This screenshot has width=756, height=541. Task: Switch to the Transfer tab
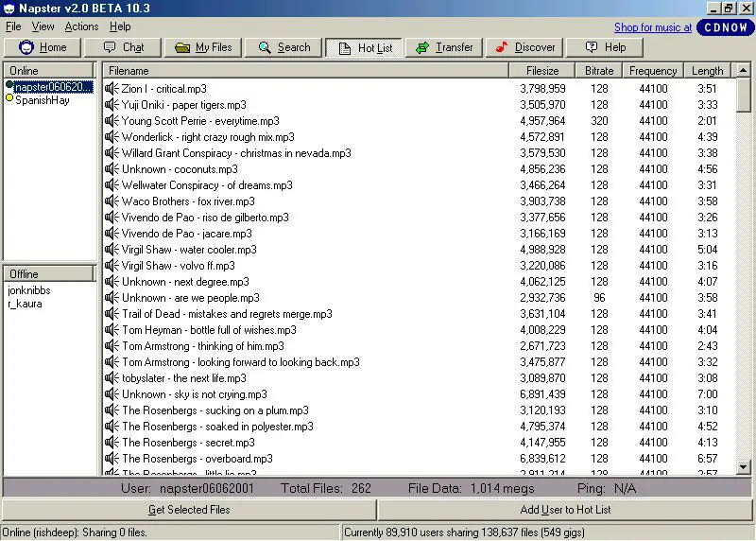pos(444,47)
